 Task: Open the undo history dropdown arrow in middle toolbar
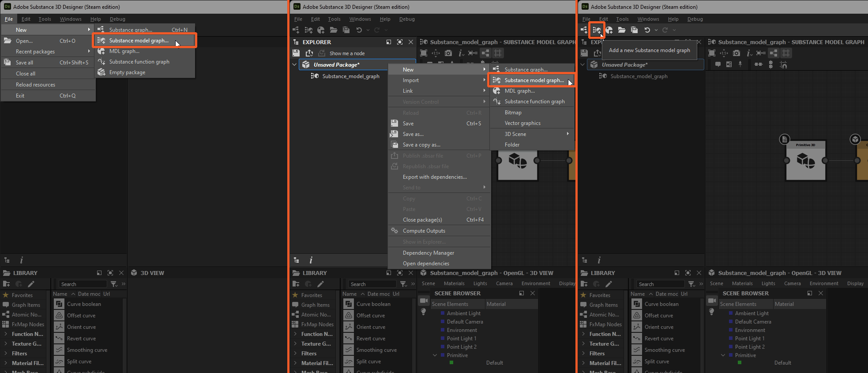368,30
